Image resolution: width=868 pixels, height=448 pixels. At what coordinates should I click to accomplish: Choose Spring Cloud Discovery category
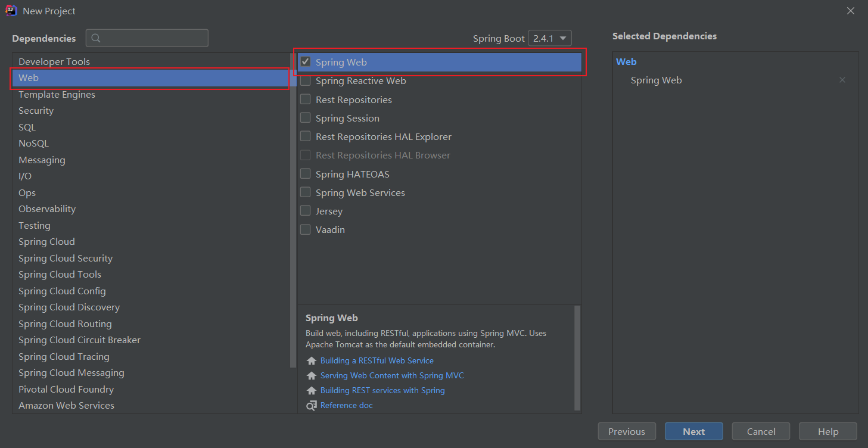click(x=151, y=307)
